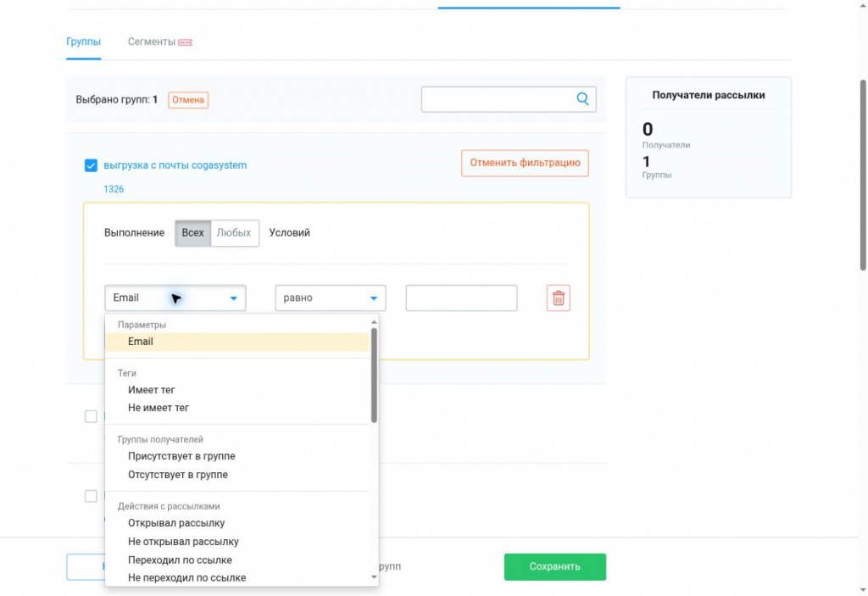Image resolution: width=868 pixels, height=596 pixels.
Task: Click the filter value input field
Action: tap(461, 298)
